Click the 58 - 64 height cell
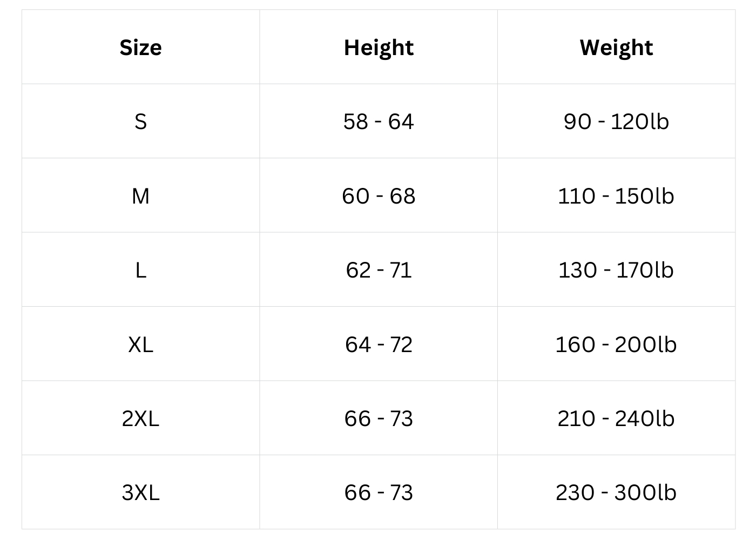This screenshot has width=756, height=540. click(x=379, y=122)
